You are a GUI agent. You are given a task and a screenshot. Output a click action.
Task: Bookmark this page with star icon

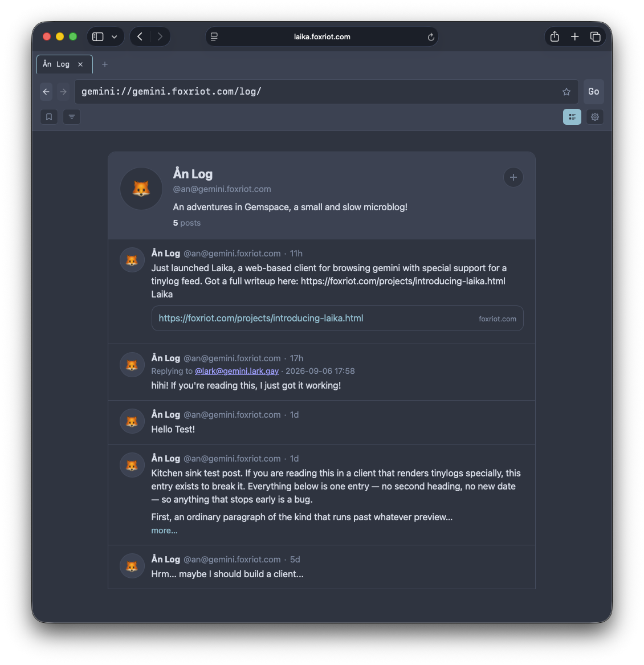click(x=566, y=92)
